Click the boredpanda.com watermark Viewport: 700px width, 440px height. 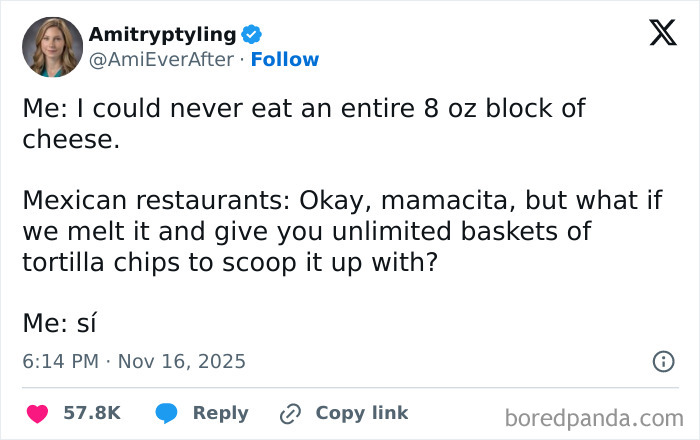(594, 416)
